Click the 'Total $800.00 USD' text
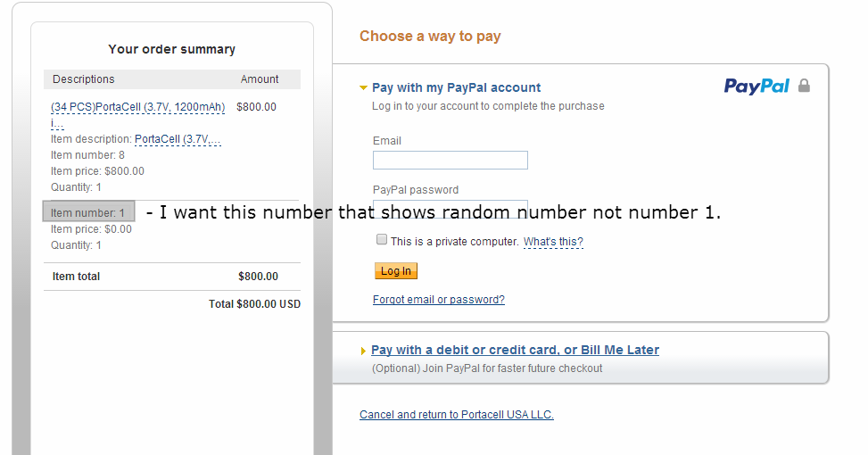This screenshot has width=868, height=455. (x=254, y=304)
